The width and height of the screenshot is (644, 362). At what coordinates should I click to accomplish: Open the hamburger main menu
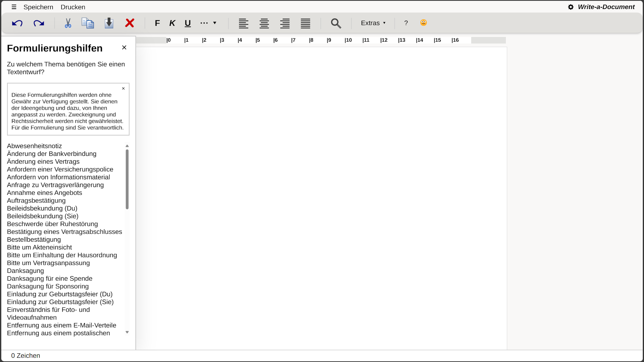[x=14, y=7]
